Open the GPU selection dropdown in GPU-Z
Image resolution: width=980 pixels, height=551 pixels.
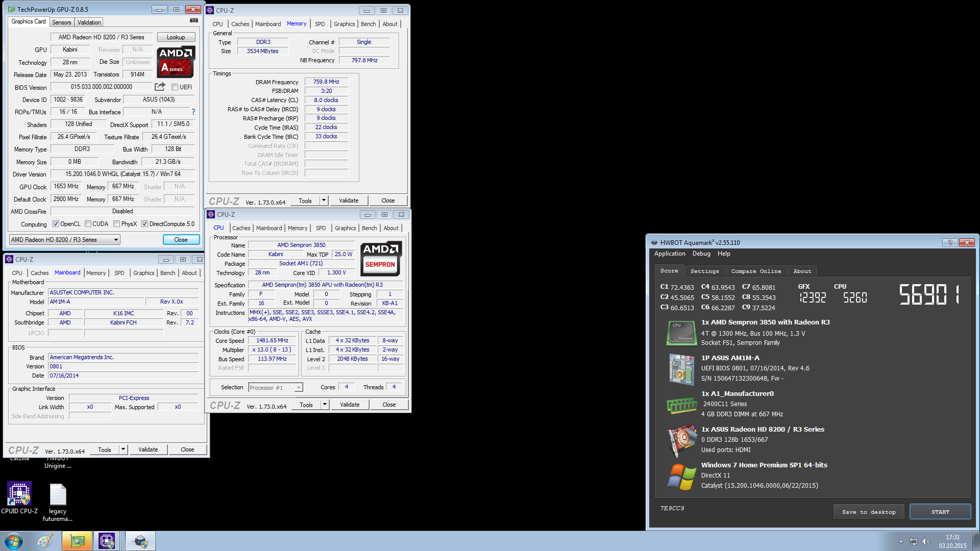(x=65, y=240)
